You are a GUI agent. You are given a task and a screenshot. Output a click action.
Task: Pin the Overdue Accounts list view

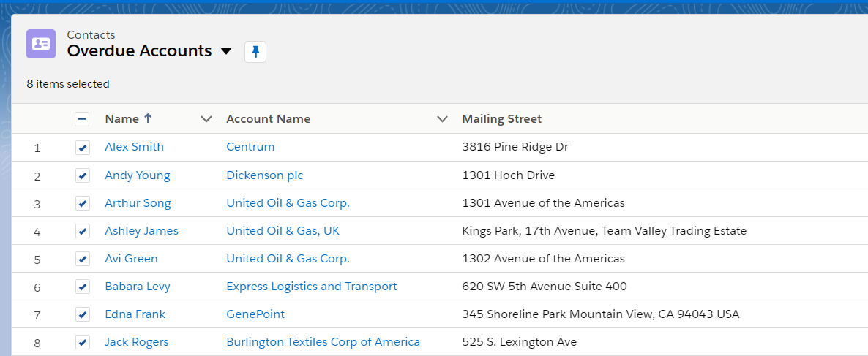255,52
